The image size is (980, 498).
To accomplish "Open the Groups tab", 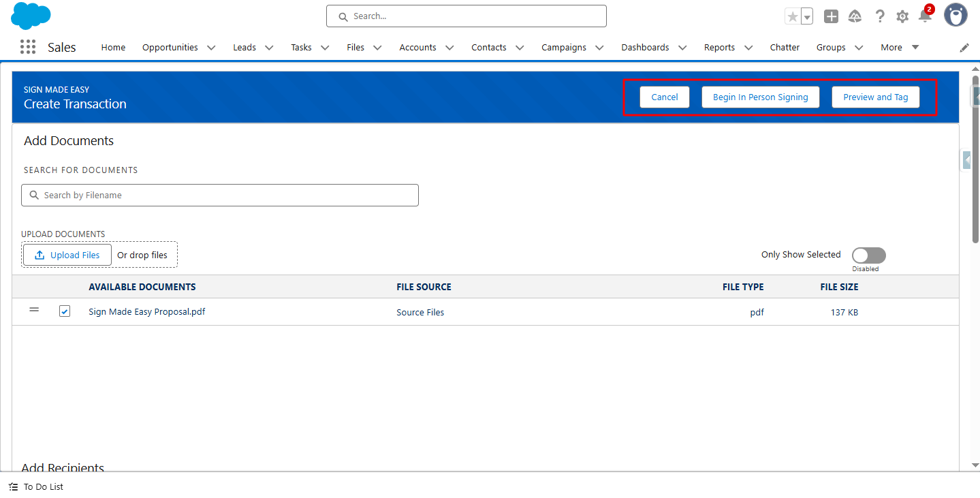I will point(831,48).
